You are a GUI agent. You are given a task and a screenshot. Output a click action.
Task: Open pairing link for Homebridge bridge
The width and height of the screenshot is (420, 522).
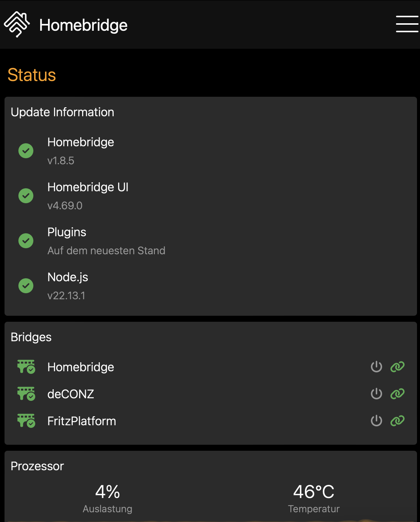pos(397,367)
